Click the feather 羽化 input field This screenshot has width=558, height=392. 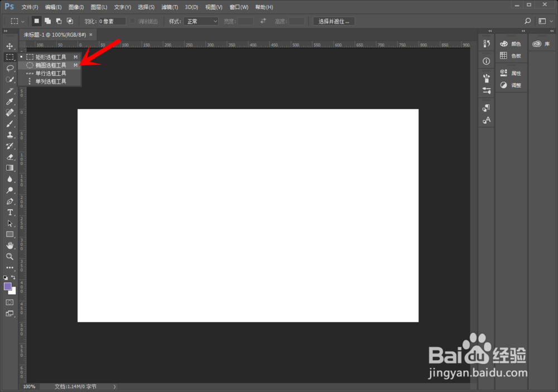(x=112, y=21)
